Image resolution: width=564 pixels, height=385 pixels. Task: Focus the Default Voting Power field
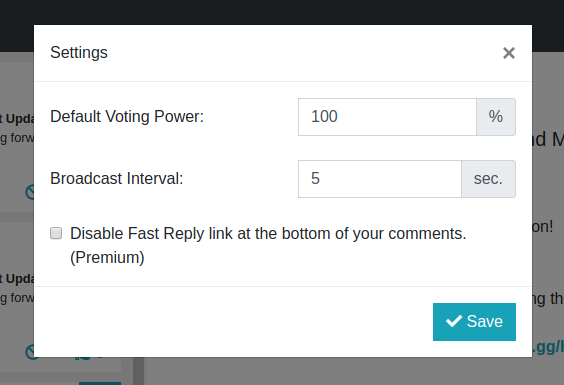coord(387,117)
